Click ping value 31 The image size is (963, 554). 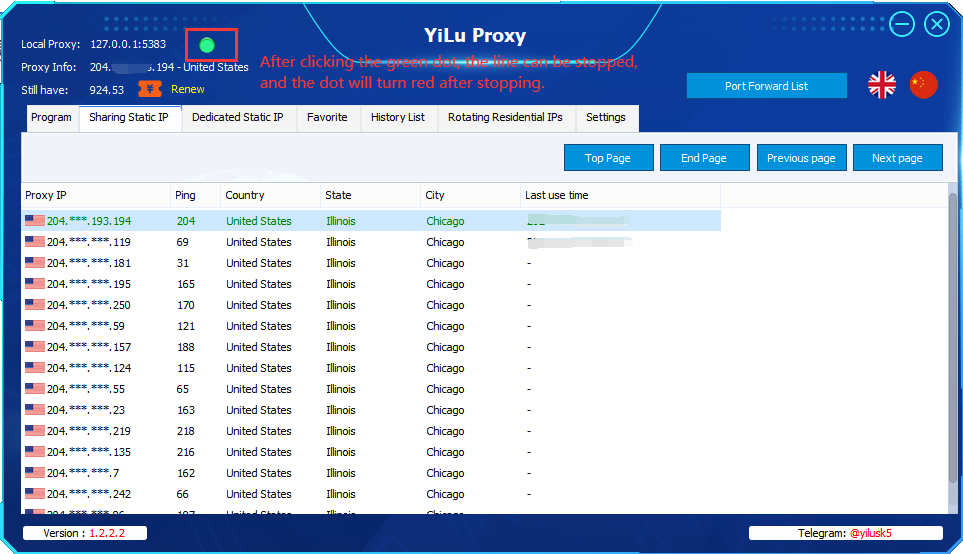(183, 263)
